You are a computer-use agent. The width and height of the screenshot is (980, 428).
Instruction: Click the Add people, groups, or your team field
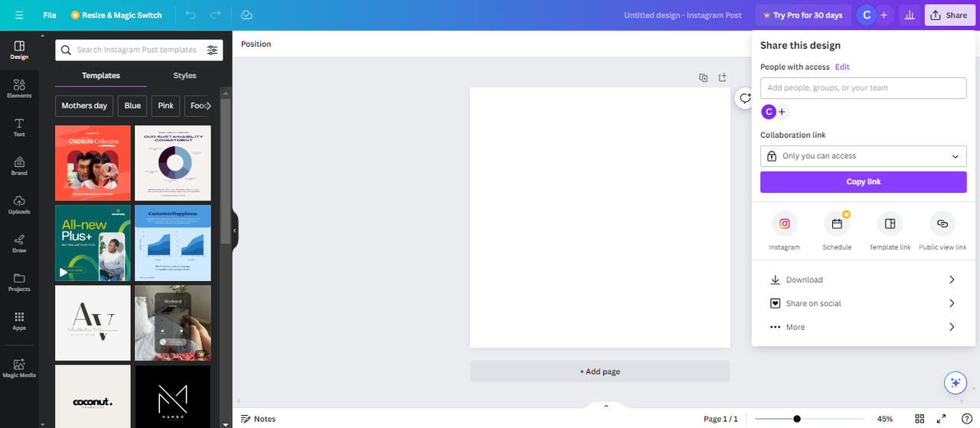[863, 87]
